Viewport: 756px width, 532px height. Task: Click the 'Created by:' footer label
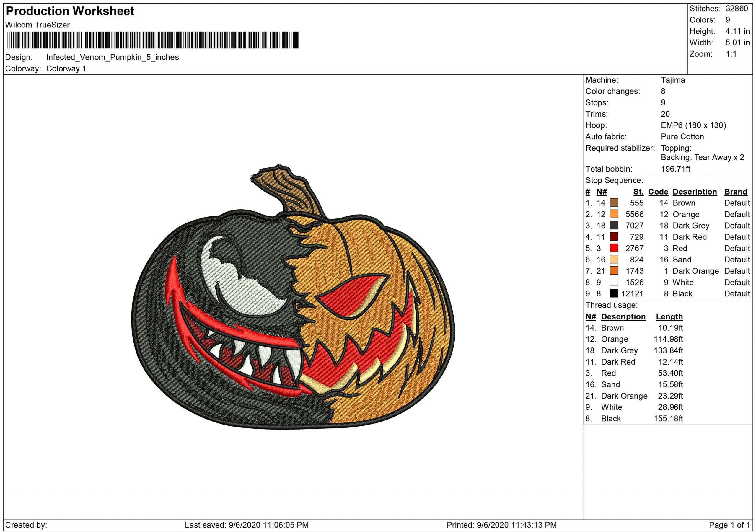(x=26, y=525)
